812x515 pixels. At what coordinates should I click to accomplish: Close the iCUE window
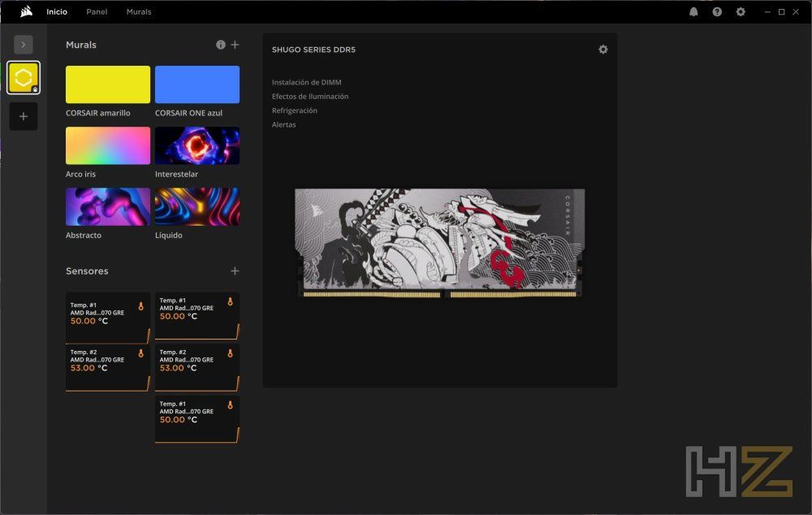click(796, 11)
